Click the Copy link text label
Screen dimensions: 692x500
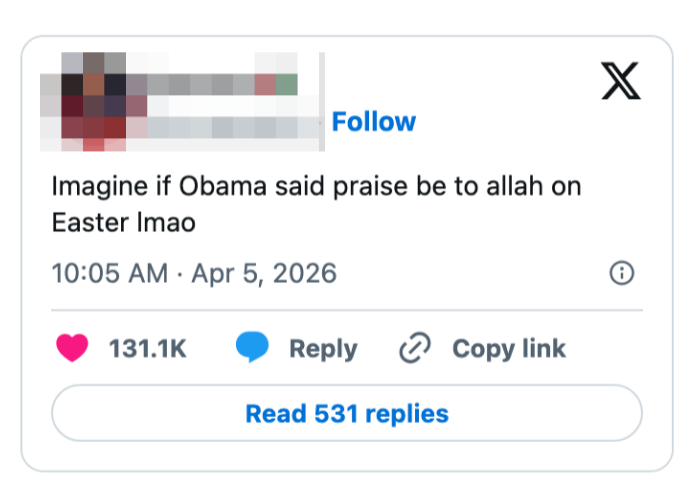[508, 349]
